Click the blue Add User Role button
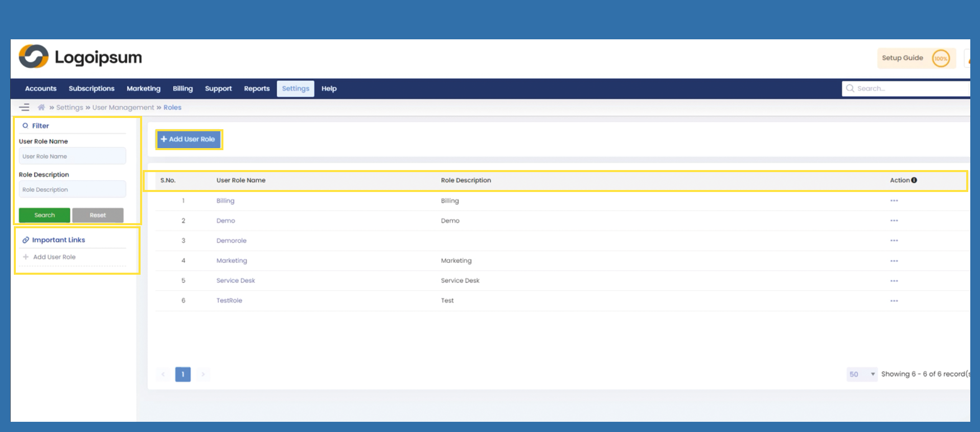 189,139
